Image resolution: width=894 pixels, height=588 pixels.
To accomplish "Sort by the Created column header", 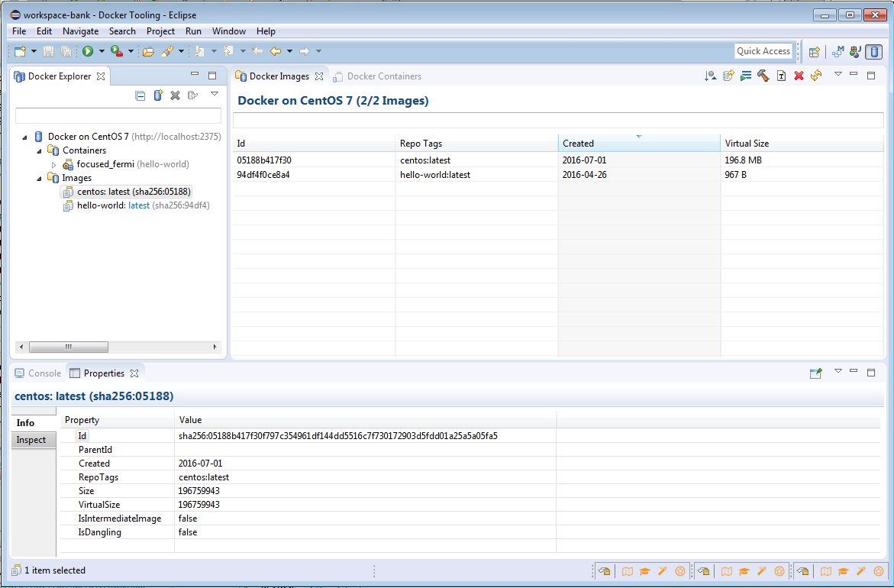I will coord(639,144).
